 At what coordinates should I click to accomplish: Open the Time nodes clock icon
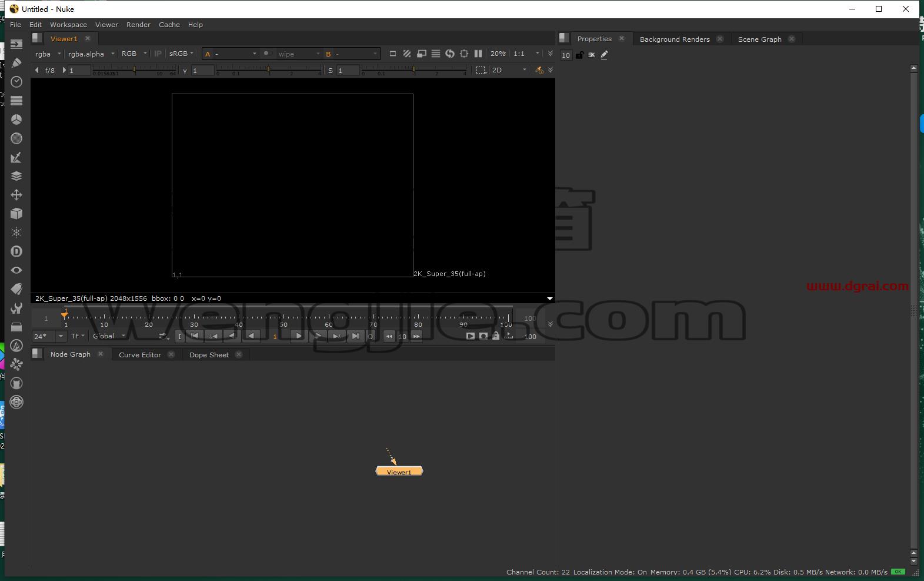[16, 82]
